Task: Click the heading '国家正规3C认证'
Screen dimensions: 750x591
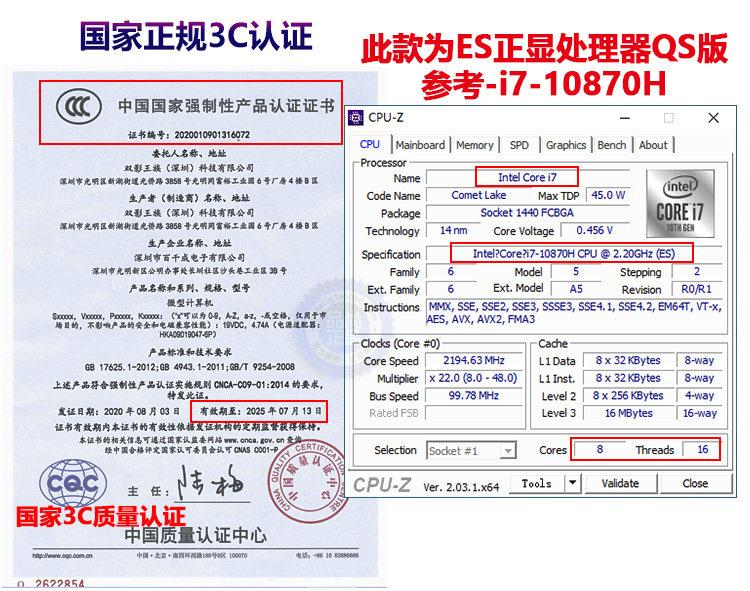Action: 196,37
